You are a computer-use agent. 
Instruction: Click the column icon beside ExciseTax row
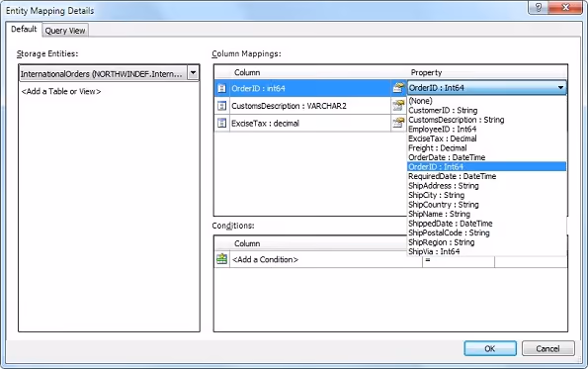coord(221,123)
